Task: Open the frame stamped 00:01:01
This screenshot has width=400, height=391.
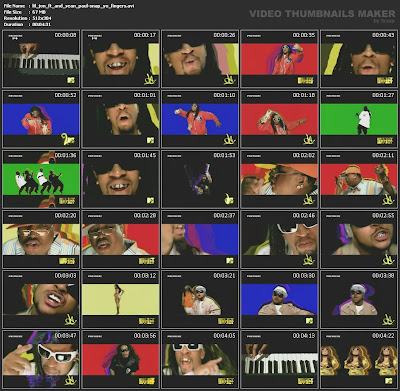Action: [x=120, y=119]
